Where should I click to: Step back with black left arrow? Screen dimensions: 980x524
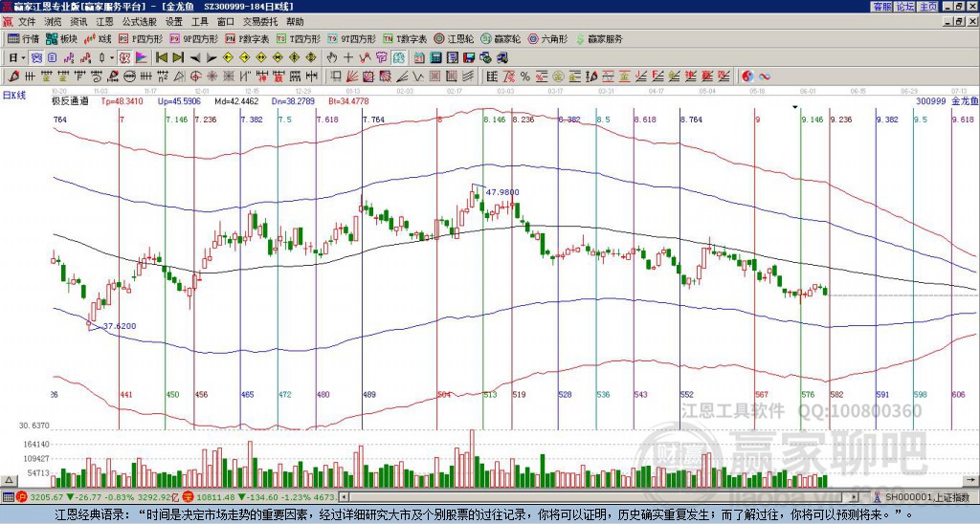coord(195,58)
